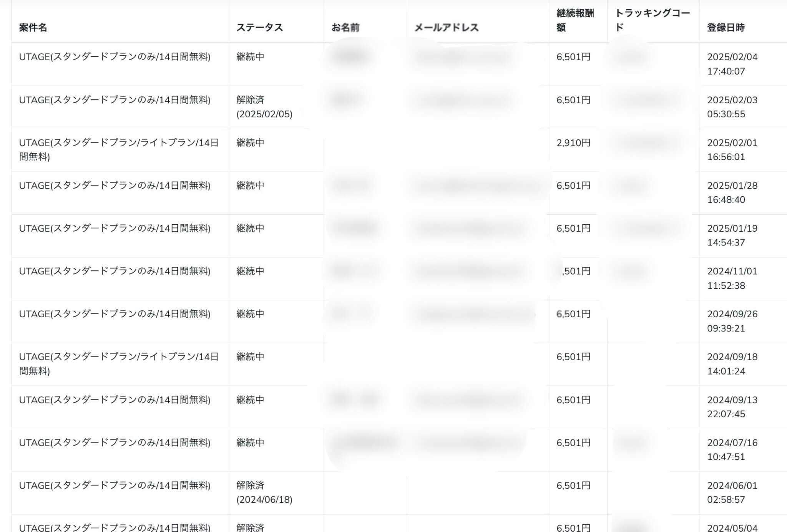Click the 登録日時 column header
Viewport: 787px width, 532px height.
click(x=726, y=27)
